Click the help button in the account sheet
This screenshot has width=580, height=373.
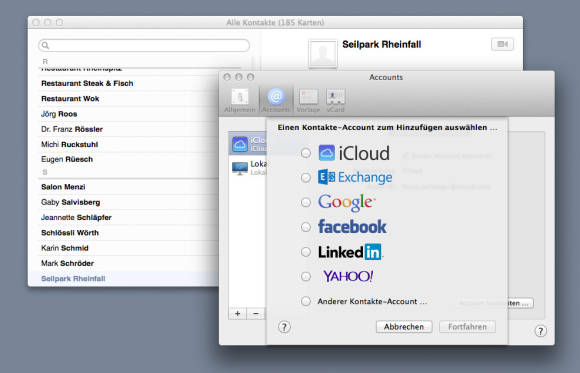point(284,327)
